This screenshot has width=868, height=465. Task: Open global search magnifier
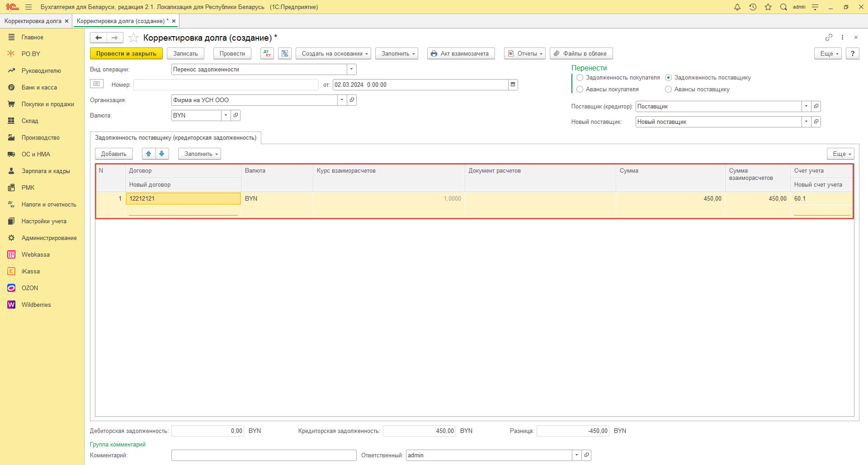pos(783,7)
